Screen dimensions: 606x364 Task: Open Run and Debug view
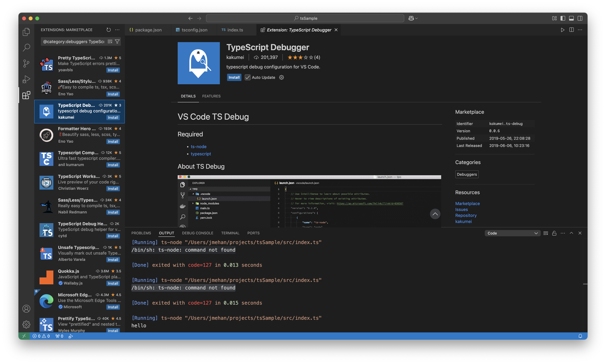pyautogui.click(x=26, y=79)
